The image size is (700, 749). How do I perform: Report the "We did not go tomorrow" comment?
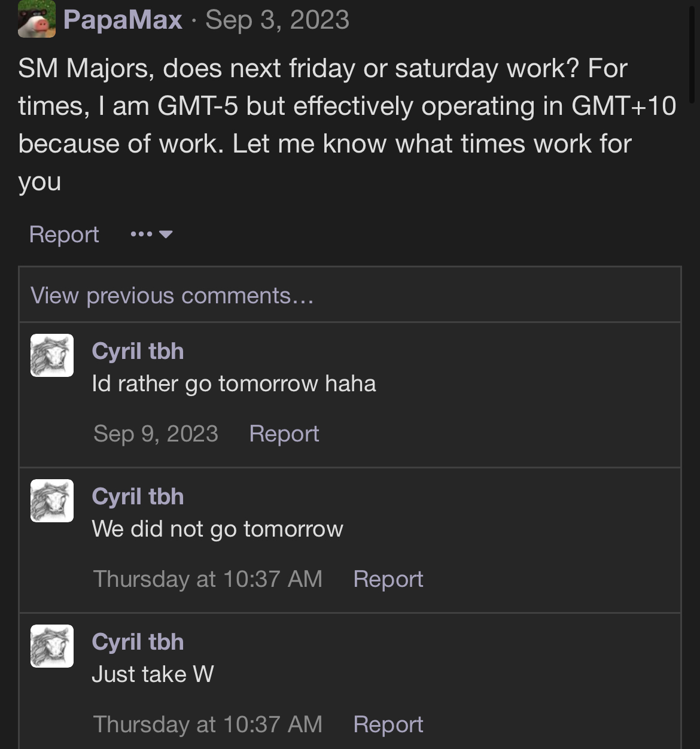point(388,579)
